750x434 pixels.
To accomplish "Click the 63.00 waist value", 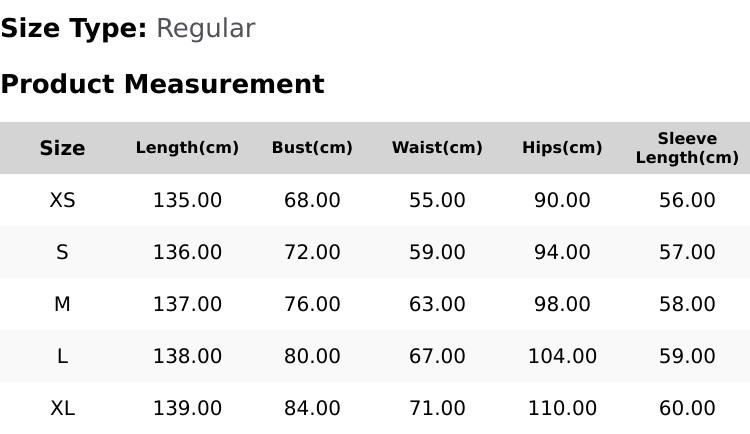I will pyautogui.click(x=437, y=304).
